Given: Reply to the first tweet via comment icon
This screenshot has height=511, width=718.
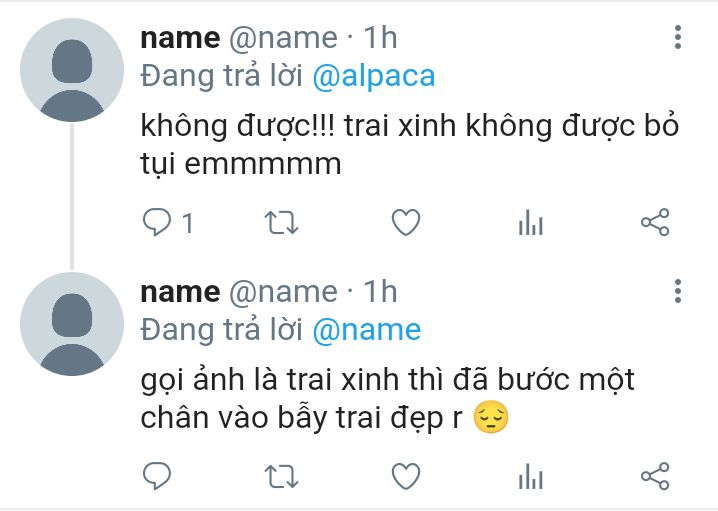Looking at the screenshot, I should tap(157, 223).
